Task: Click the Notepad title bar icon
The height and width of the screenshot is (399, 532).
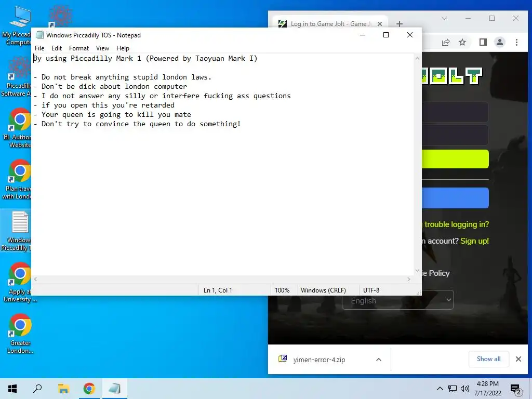Action: [x=39, y=35]
